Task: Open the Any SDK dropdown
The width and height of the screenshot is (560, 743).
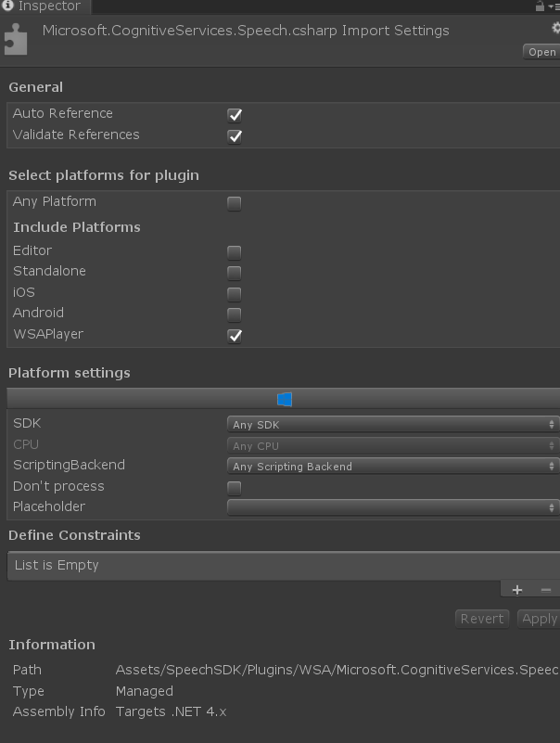Action: point(389,424)
